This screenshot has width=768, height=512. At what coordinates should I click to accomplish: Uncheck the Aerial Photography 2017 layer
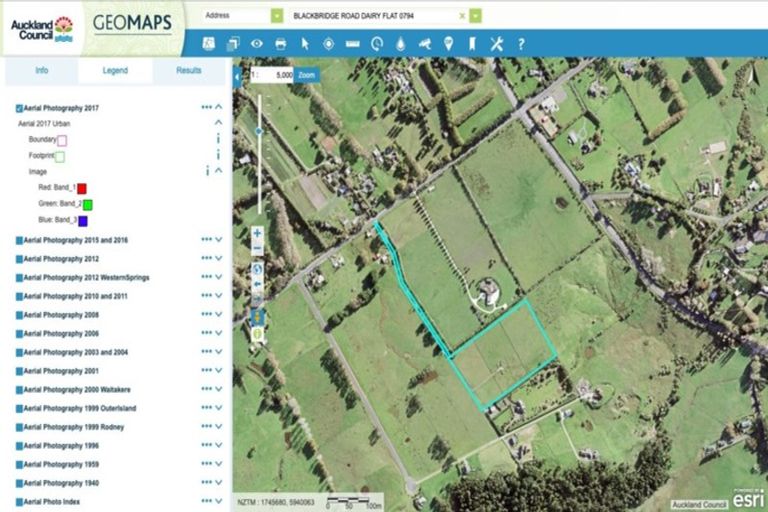pos(19,108)
